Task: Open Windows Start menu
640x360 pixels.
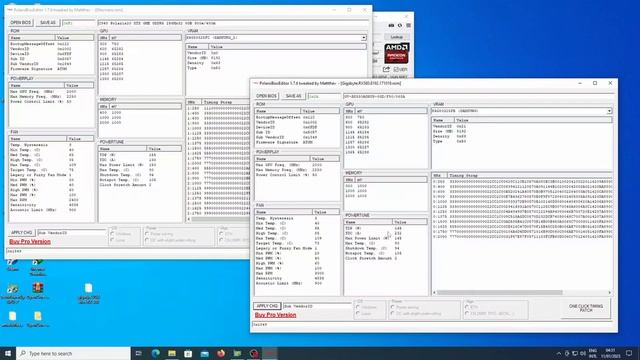Action: click(8, 353)
